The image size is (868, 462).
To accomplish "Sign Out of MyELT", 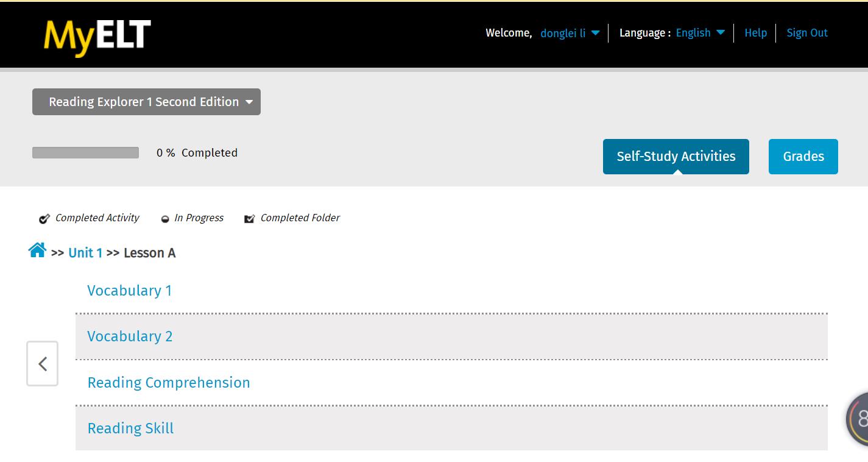I will 807,33.
